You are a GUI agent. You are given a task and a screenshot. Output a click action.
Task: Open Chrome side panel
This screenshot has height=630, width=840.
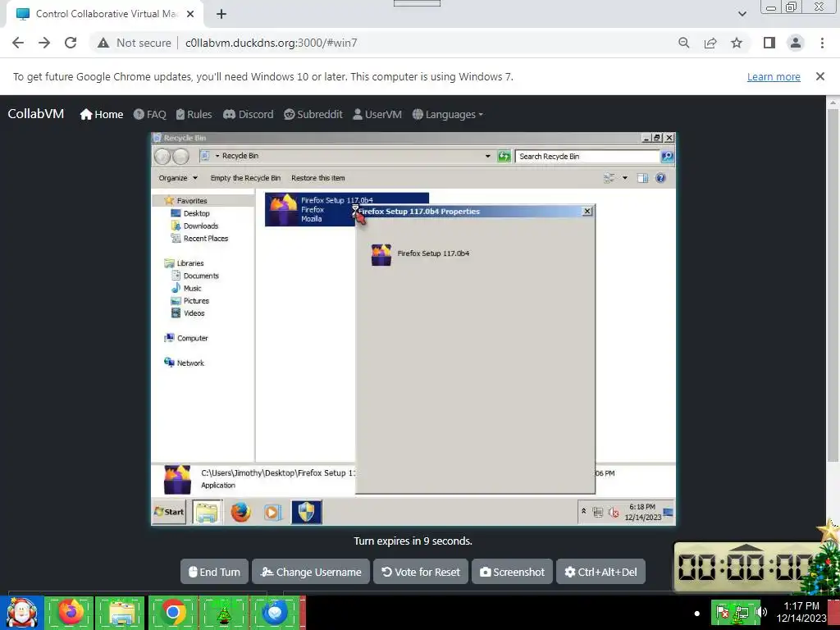[769, 43]
